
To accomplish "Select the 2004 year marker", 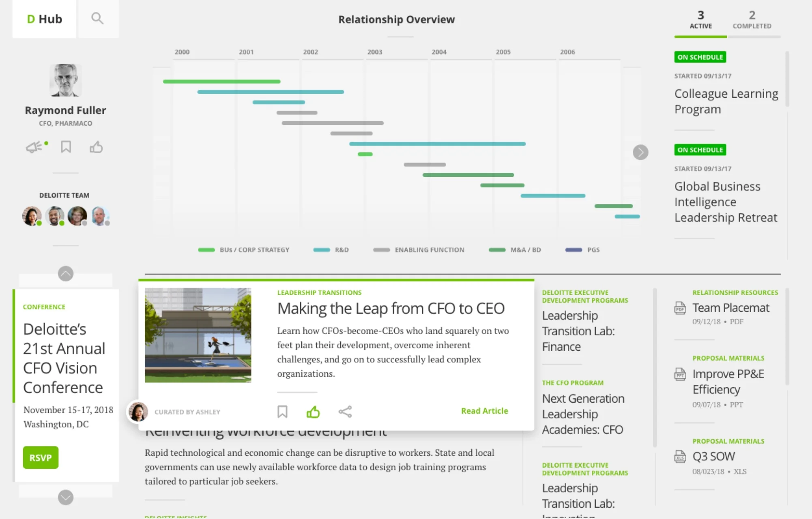I will pyautogui.click(x=439, y=52).
